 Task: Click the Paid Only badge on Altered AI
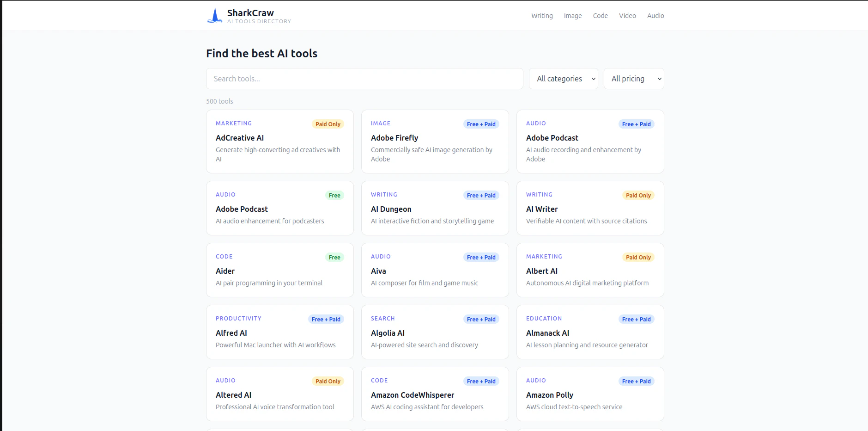coord(328,381)
